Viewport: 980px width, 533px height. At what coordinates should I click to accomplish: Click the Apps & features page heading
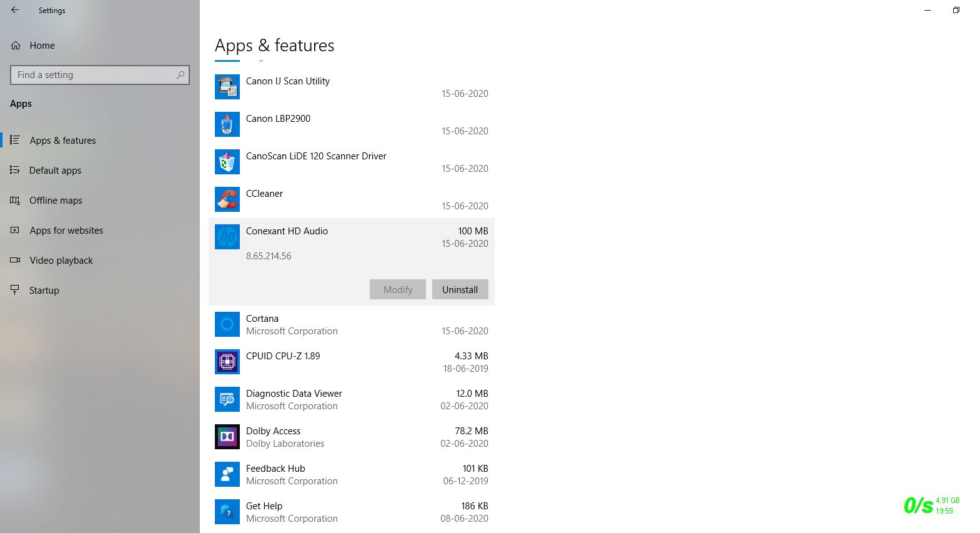pos(275,46)
